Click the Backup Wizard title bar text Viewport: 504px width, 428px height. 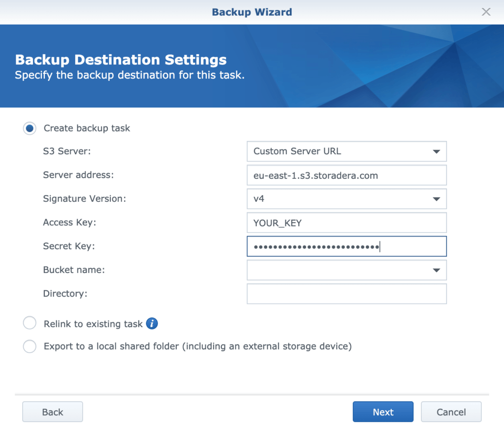252,12
